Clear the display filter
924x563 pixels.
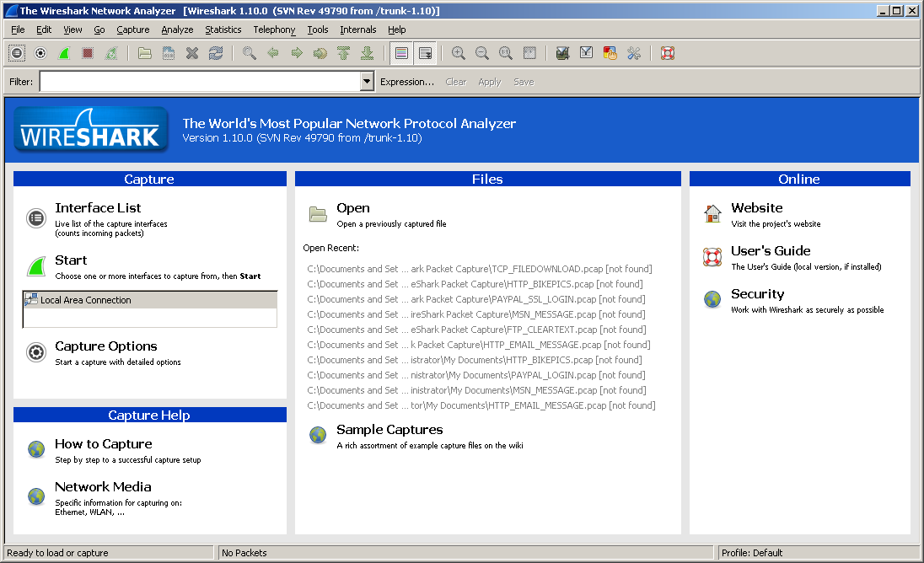[455, 82]
